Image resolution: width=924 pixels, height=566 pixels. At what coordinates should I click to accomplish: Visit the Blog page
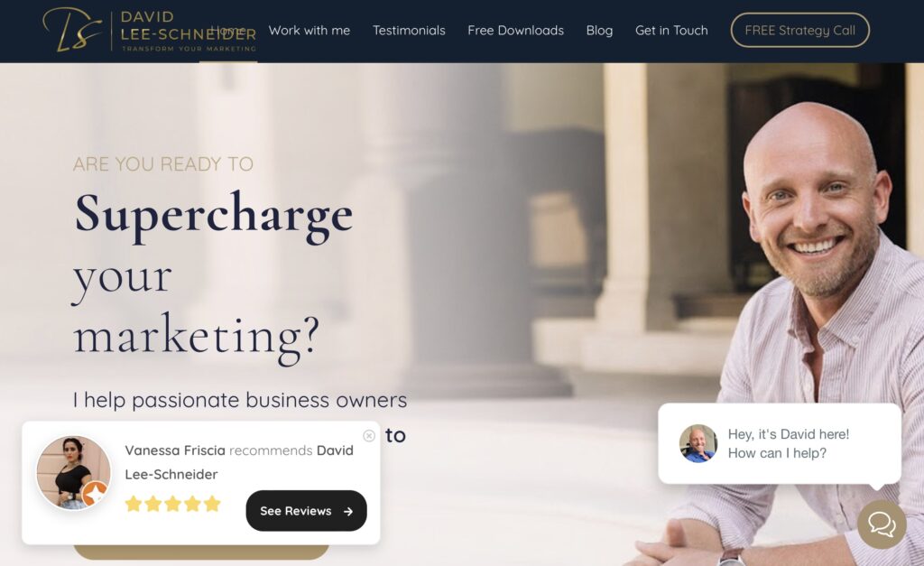pos(599,30)
